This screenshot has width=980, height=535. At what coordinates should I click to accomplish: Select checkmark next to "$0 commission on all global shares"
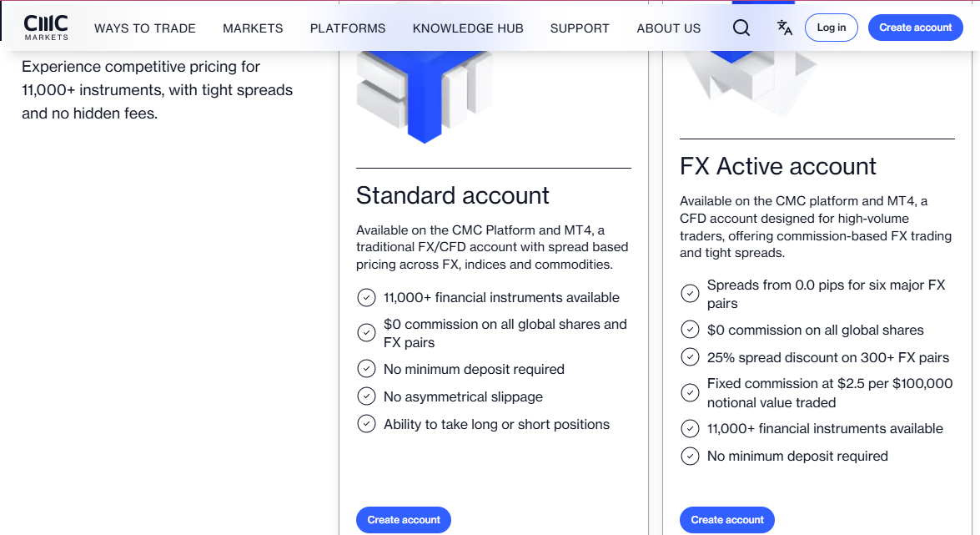coord(690,329)
